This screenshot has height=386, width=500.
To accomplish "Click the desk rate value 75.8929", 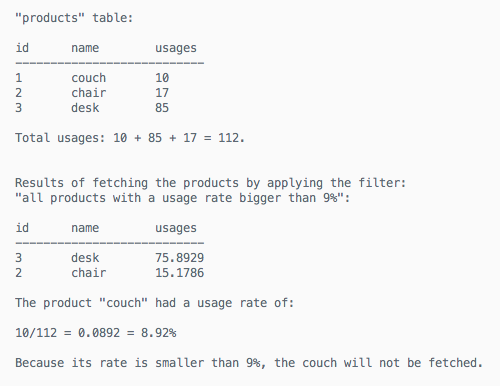I will (x=180, y=258).
